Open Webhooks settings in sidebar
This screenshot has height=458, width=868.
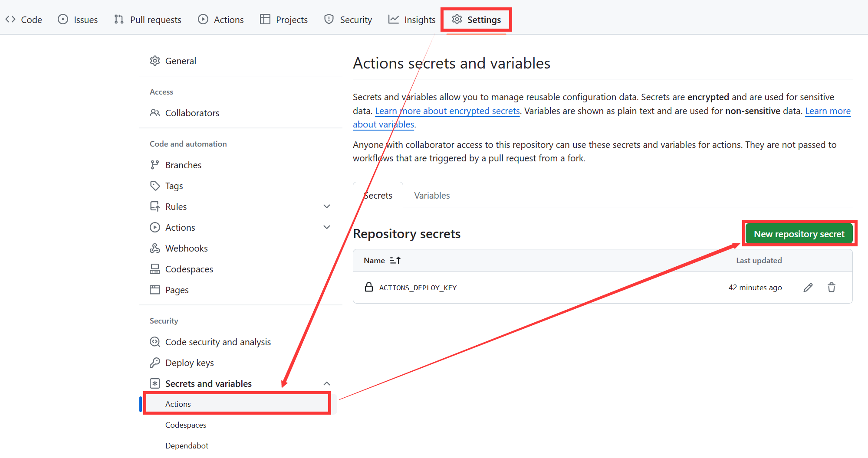coord(186,249)
